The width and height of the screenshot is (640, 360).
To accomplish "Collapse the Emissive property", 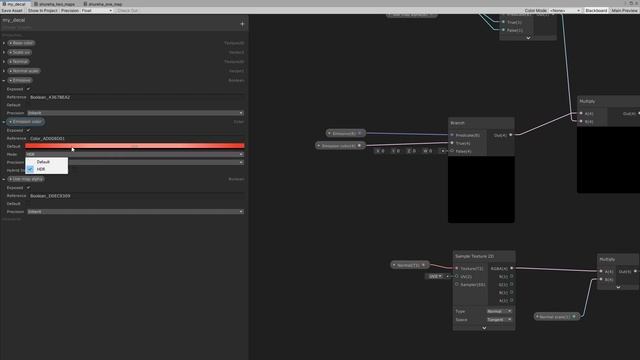I will (x=4, y=80).
